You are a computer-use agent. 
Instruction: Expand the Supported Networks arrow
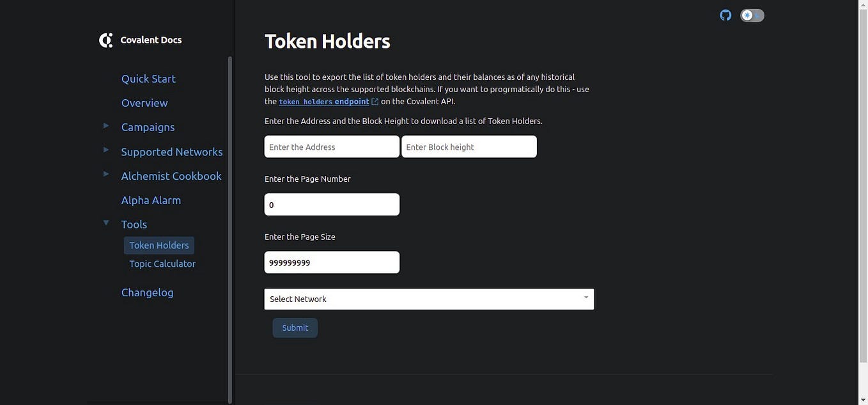coord(106,150)
